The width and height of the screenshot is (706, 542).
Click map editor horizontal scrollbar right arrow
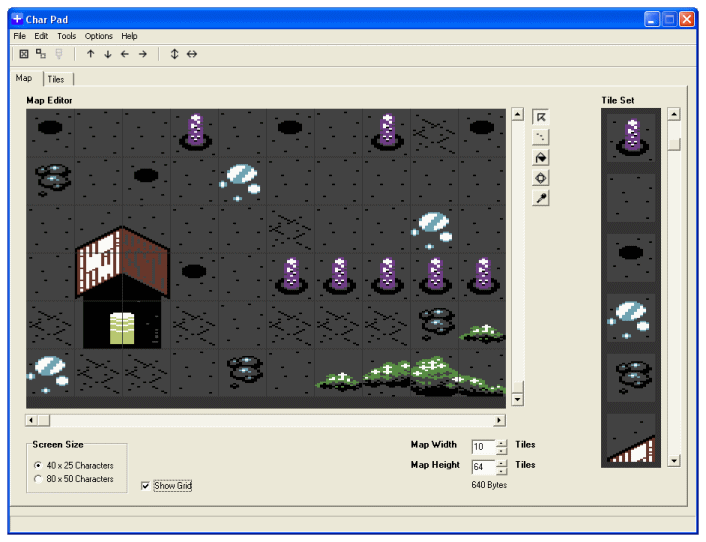click(499, 420)
